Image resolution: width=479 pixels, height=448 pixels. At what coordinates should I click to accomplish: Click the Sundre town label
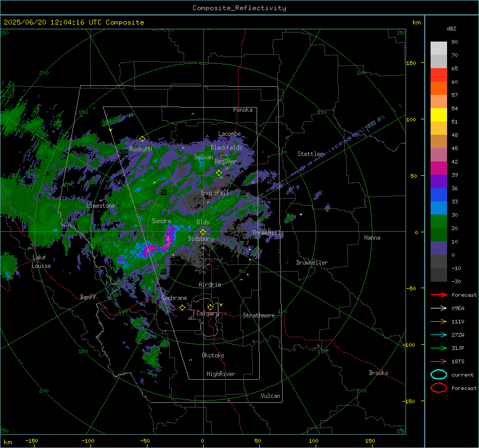coord(161,221)
